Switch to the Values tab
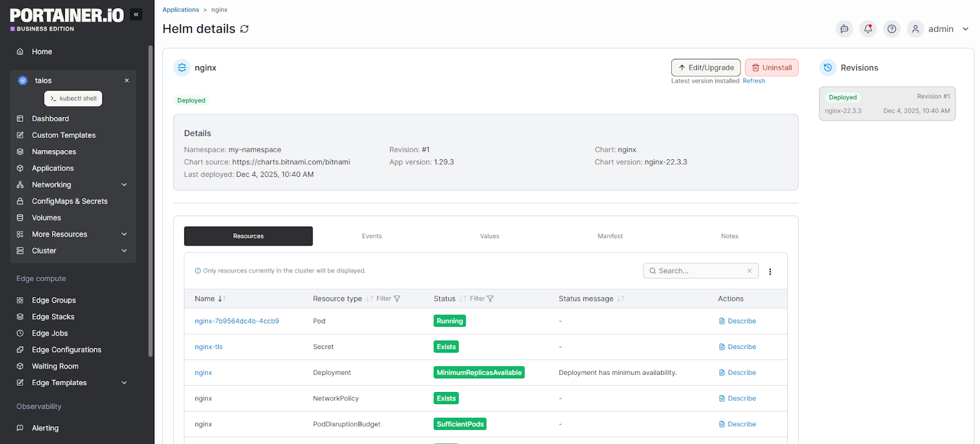Screen dimensions: 980x444 (489, 236)
